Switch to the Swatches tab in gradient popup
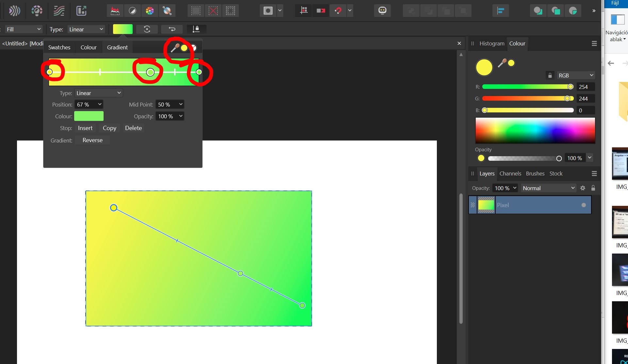 click(59, 47)
